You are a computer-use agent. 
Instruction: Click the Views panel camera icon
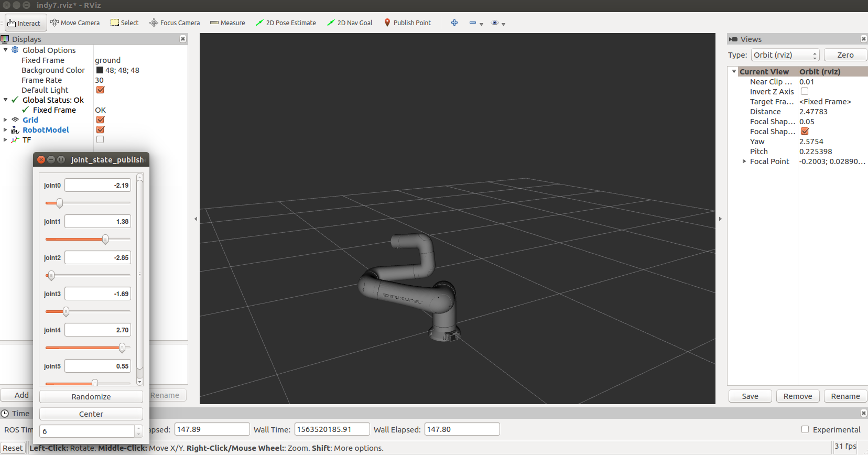(733, 39)
